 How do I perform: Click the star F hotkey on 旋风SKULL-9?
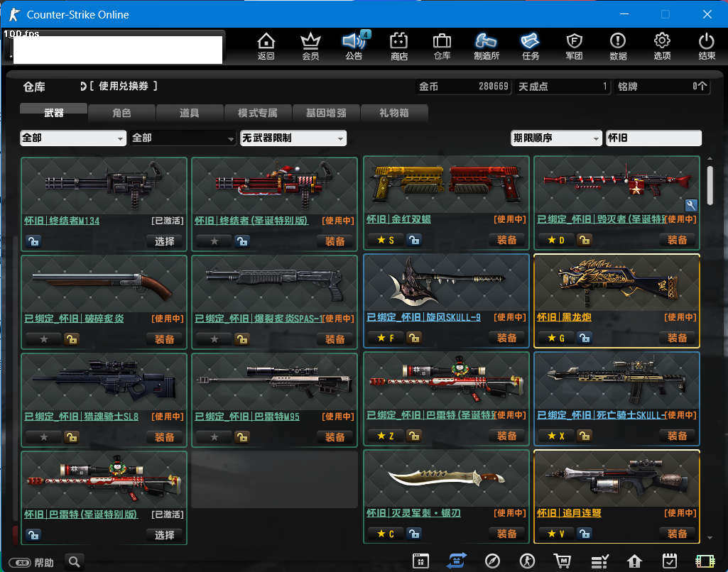[x=386, y=338]
